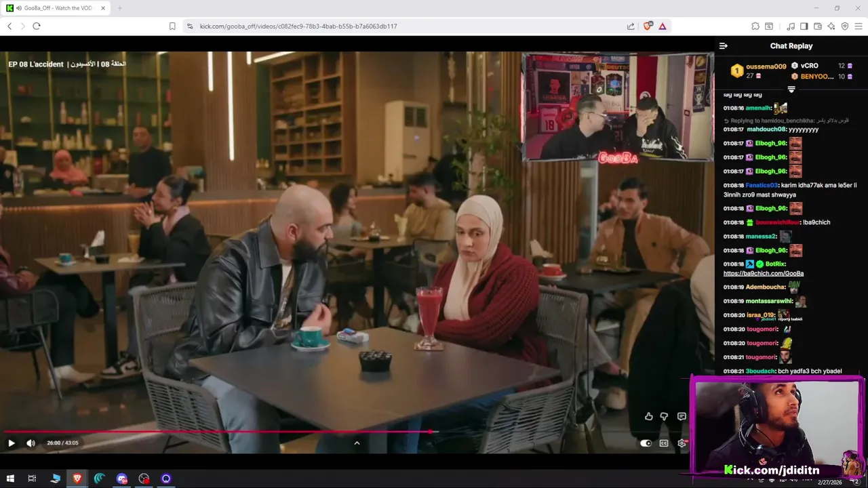Click username montassarswihi in chat

(769, 301)
